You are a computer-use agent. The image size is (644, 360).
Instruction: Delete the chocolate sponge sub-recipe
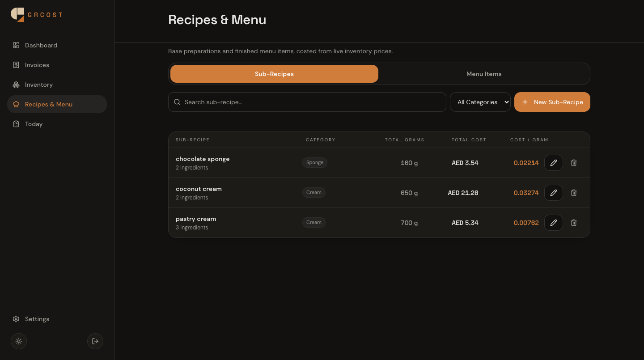click(x=574, y=163)
